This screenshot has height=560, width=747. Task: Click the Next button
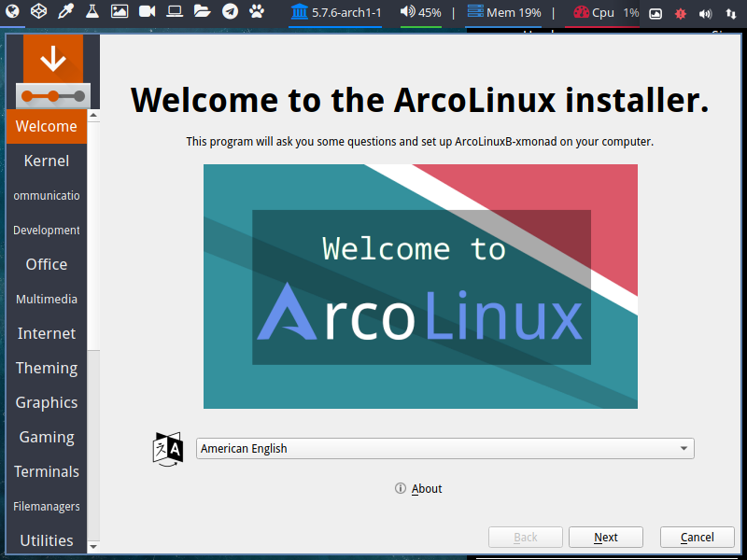(x=605, y=538)
